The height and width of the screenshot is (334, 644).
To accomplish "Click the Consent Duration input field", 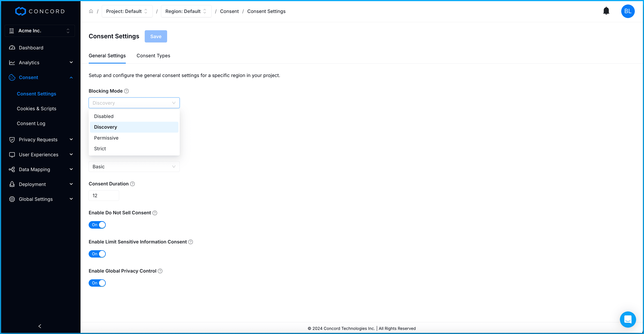I will point(104,195).
